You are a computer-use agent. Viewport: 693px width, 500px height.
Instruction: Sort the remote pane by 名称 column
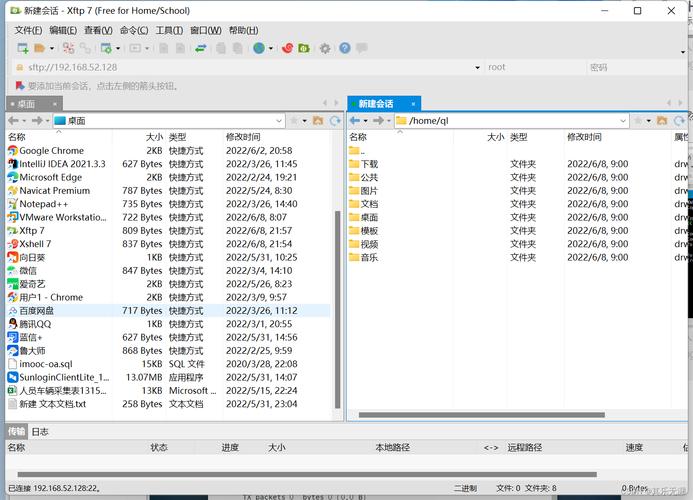(358, 137)
